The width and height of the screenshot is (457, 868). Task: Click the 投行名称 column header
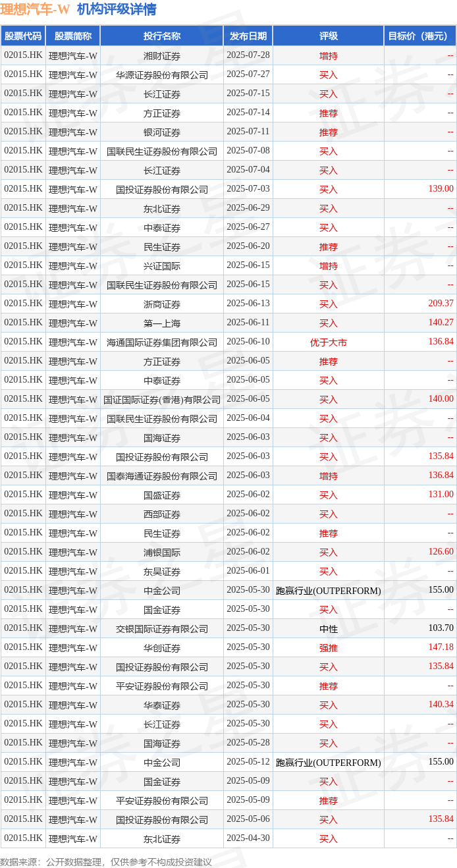(162, 36)
